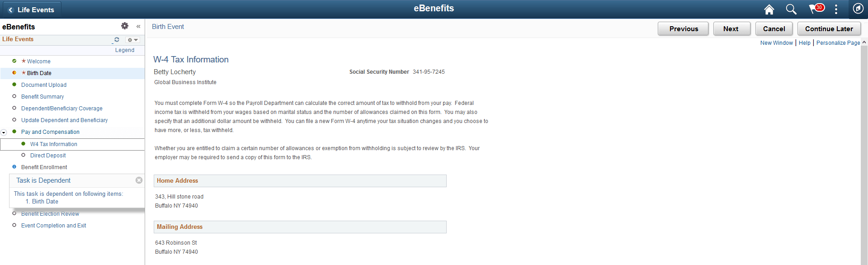Close the Task is Dependent popup
The width and height of the screenshot is (868, 265).
point(139,180)
